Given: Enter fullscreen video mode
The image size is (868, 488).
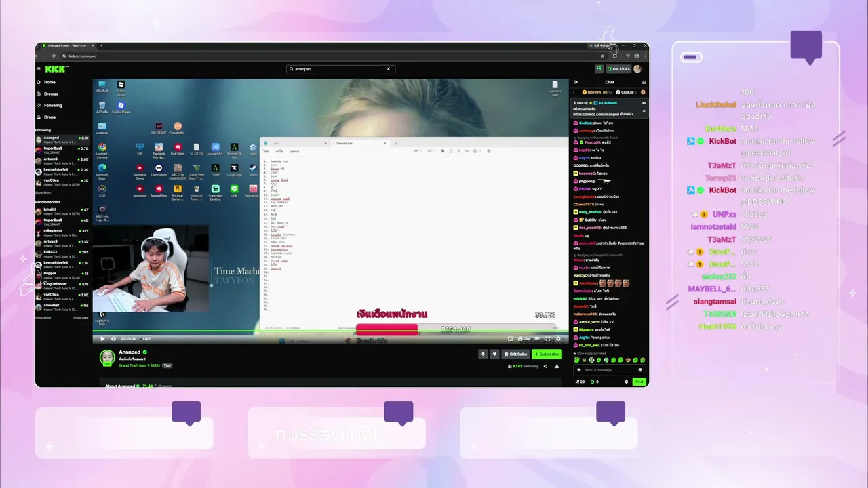Looking at the screenshot, I should 548,338.
